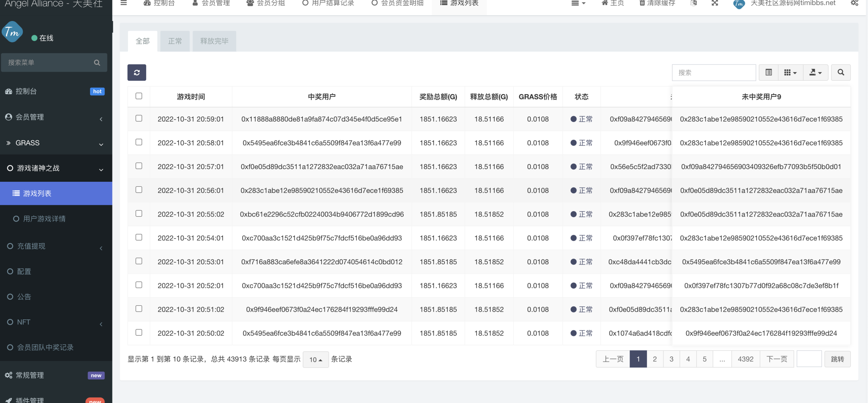Tick checkbox for row 2022-10-31 20:59:01
The height and width of the screenshot is (403, 868).
[139, 118]
